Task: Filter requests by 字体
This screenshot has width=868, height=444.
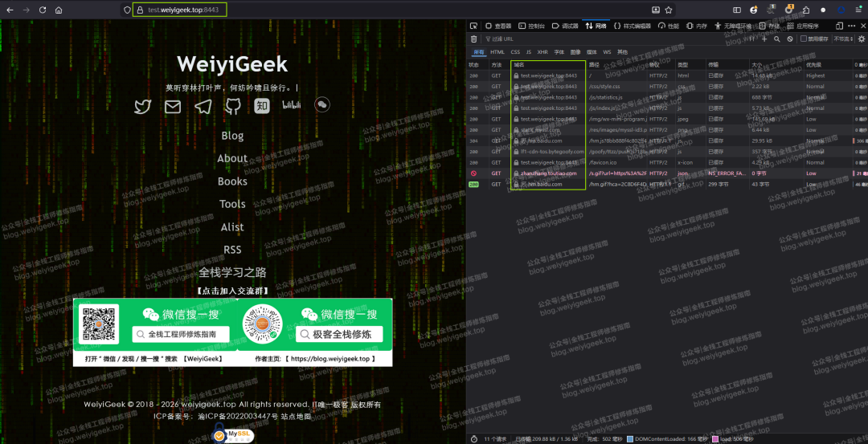Action: click(x=559, y=52)
